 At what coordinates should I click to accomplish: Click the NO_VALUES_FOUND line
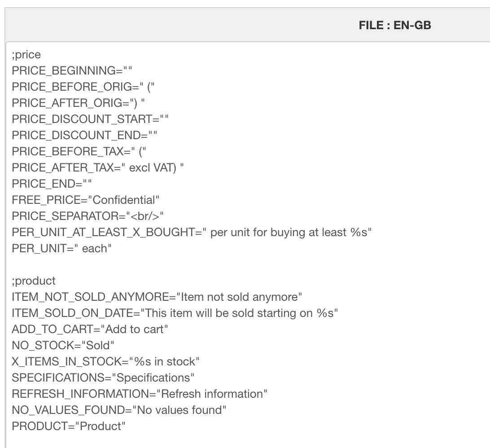(x=117, y=410)
